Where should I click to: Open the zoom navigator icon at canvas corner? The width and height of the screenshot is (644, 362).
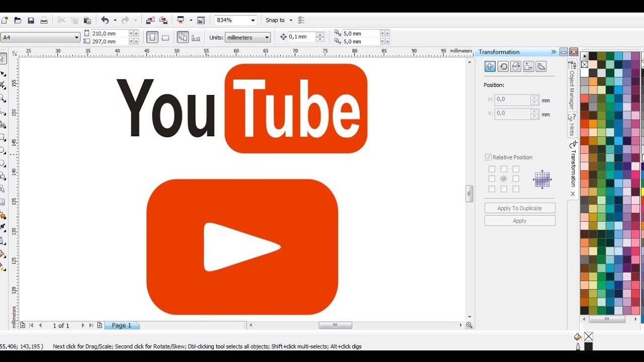[469, 325]
